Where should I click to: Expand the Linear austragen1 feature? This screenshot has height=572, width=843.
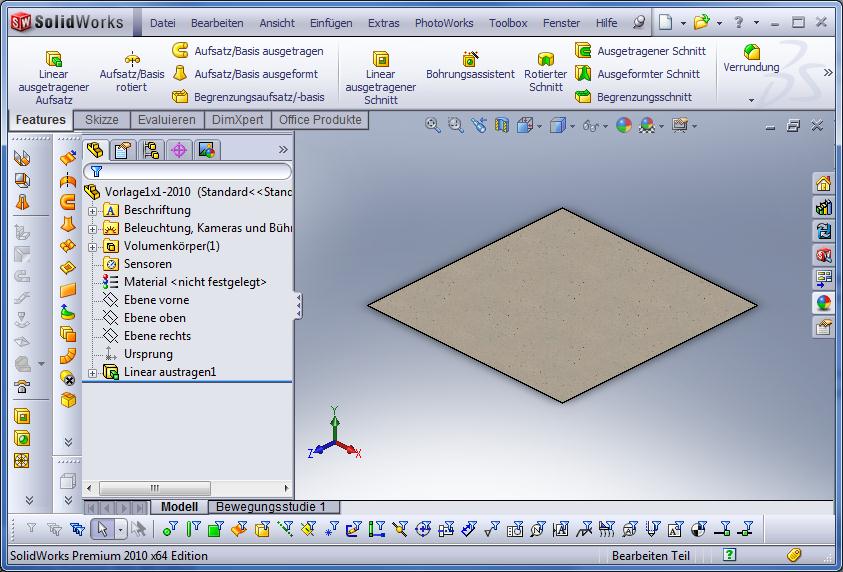pos(93,373)
